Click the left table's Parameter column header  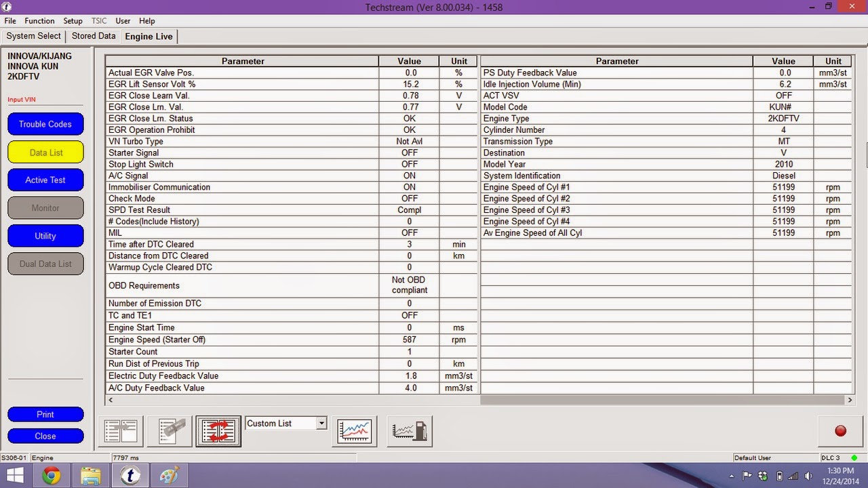point(243,61)
